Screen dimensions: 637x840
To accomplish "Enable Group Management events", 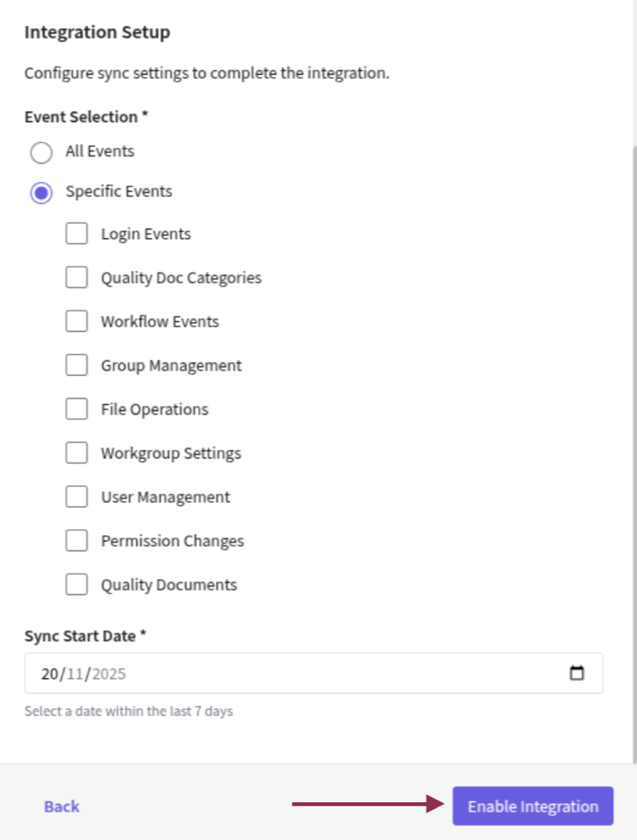I will (x=76, y=364).
